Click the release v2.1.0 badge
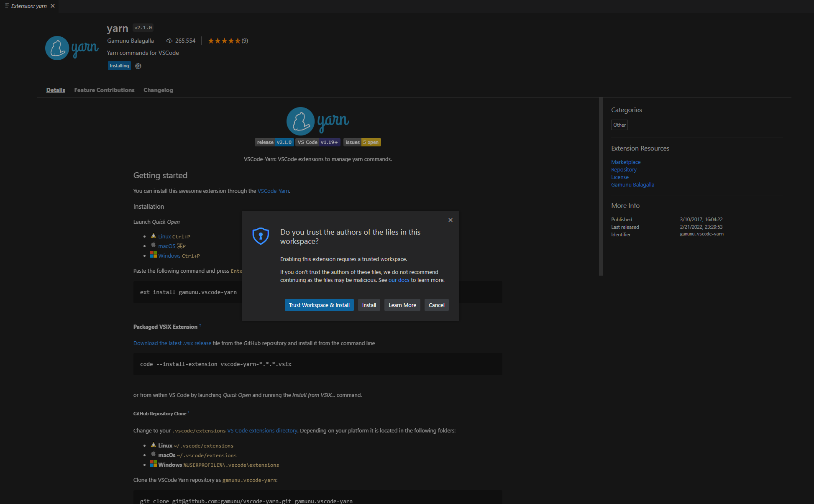This screenshot has height=504, width=814. 274,142
